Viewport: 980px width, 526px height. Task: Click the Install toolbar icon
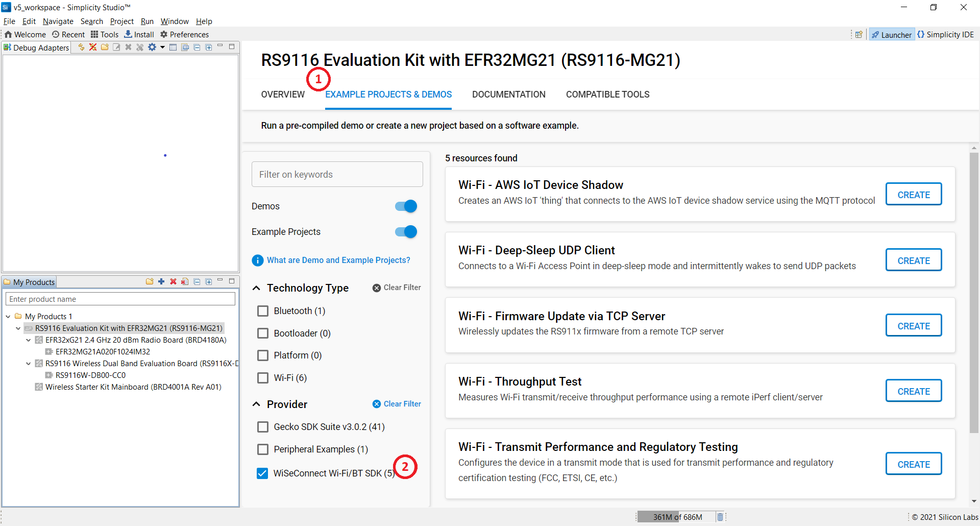coord(128,34)
